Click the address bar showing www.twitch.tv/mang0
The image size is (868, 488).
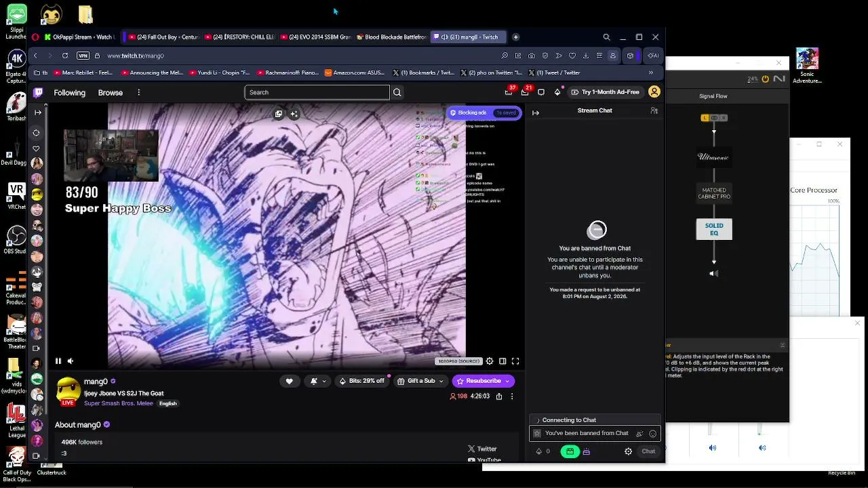(136, 56)
